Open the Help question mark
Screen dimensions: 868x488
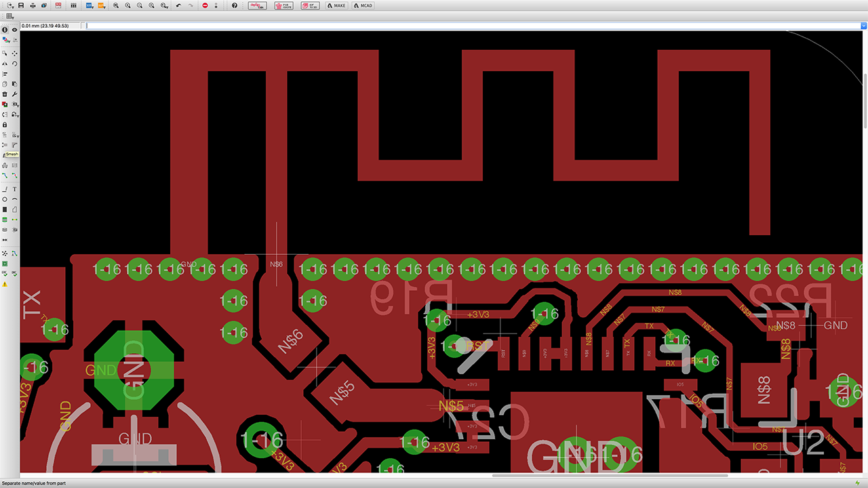[235, 5]
